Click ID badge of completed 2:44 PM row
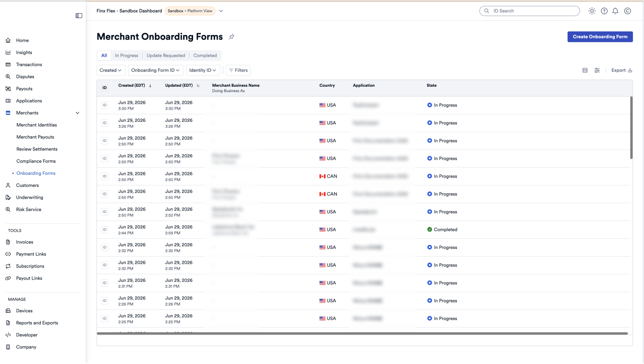The image size is (644, 364). click(x=105, y=230)
